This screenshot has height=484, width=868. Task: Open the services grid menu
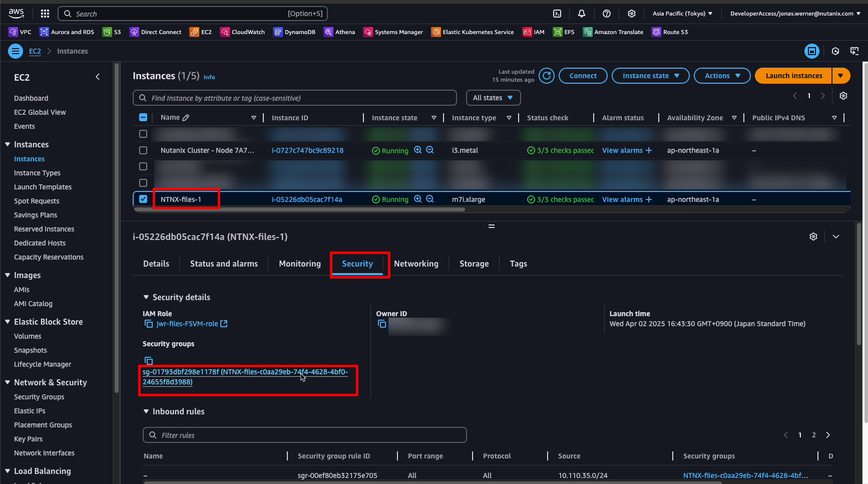tap(45, 14)
